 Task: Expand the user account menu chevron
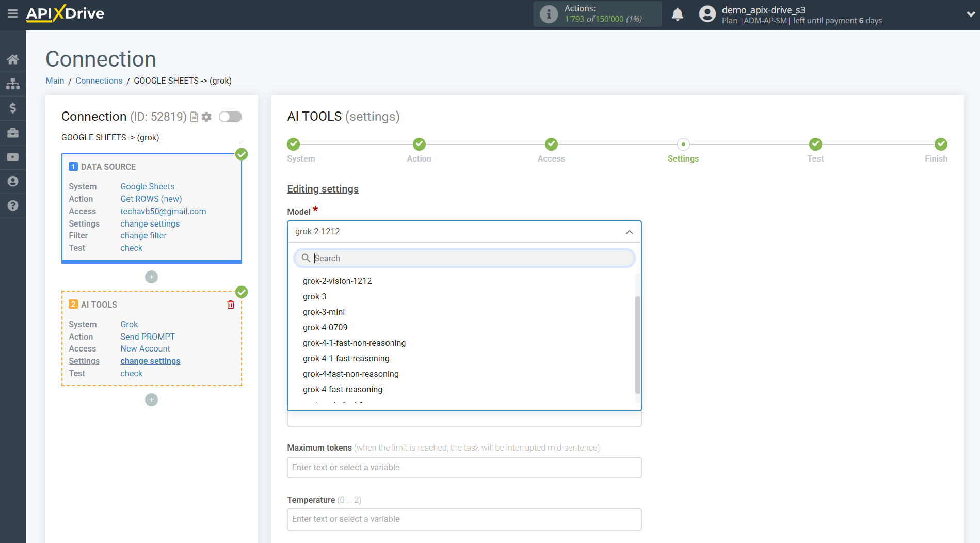pos(970,14)
